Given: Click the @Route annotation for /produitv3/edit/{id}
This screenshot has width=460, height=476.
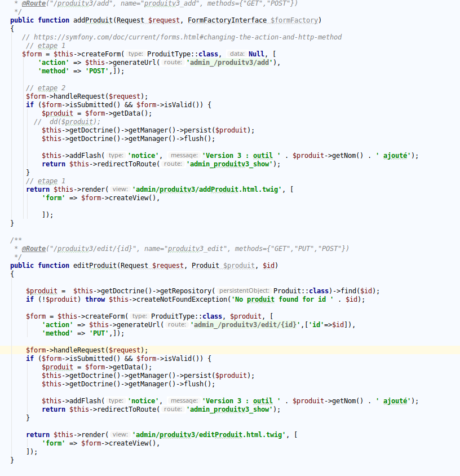Looking at the screenshot, I should click(34, 249).
